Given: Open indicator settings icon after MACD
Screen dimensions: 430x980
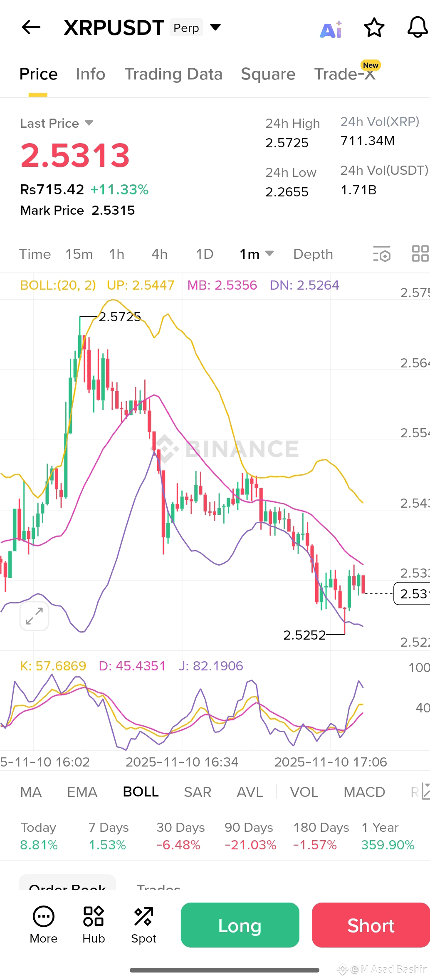Looking at the screenshot, I should tap(425, 791).
